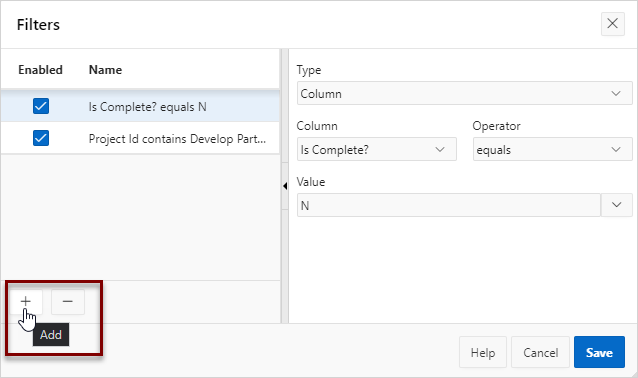Click the Name column header
Screen dimensions: 638x378
pyautogui.click(x=105, y=70)
